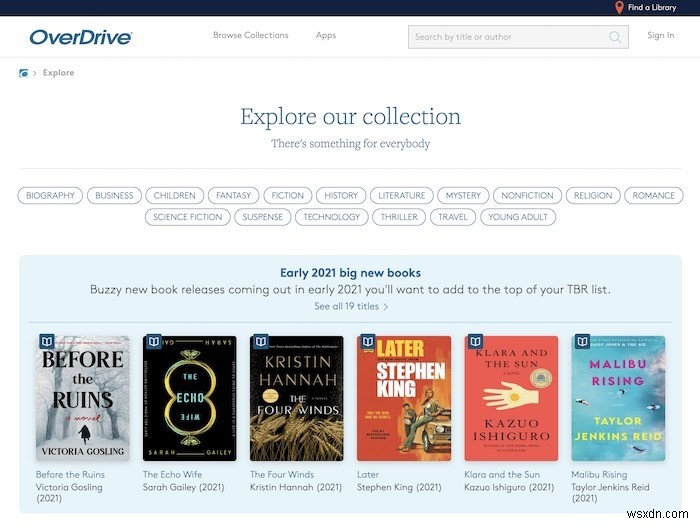The image size is (700, 524).
Task: Select the Suspense category
Action: (262, 217)
